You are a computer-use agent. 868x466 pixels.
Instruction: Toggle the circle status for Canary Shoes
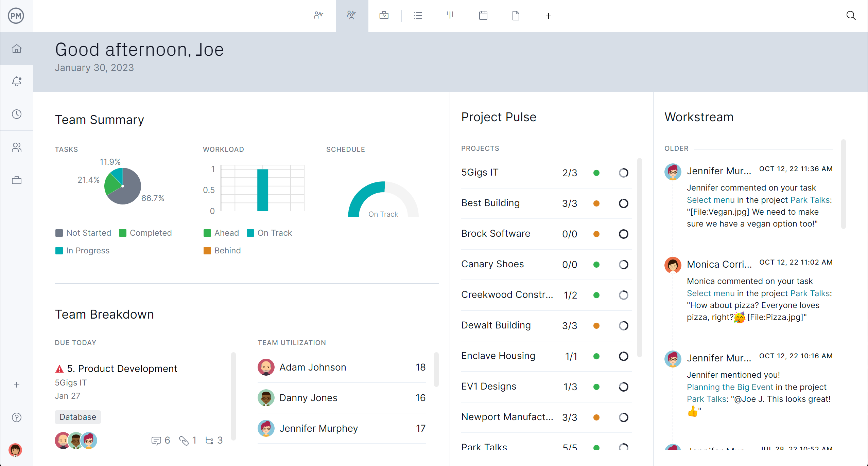[623, 265]
